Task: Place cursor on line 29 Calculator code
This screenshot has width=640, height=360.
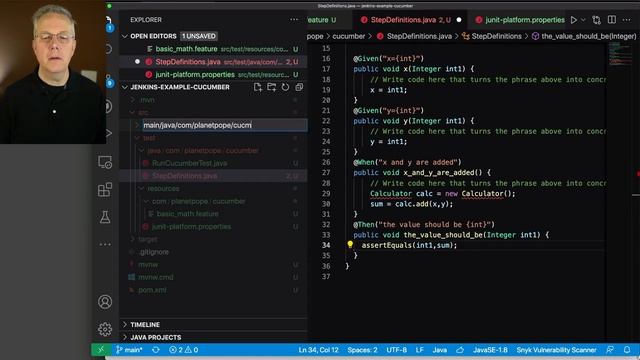Action: coord(442,193)
